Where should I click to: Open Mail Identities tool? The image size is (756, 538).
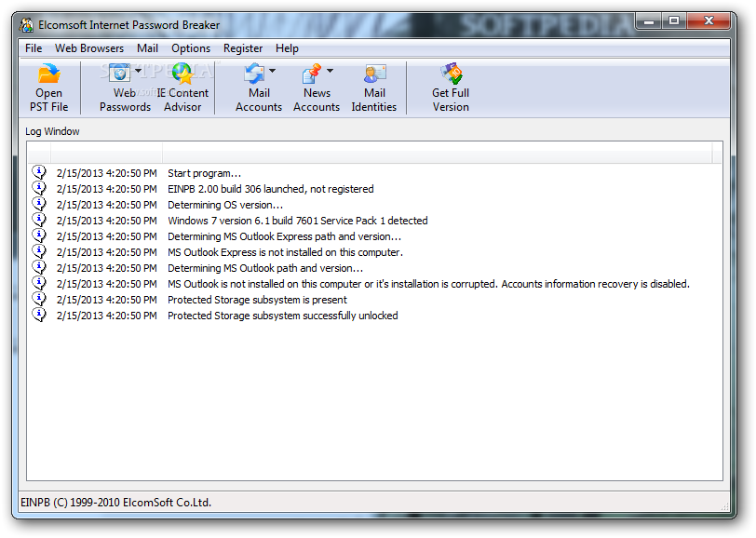pos(374,88)
